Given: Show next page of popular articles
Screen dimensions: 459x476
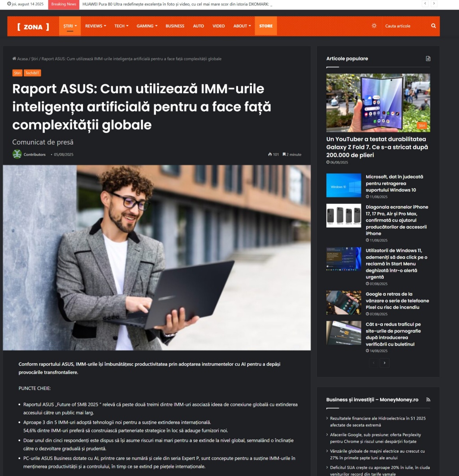Looking at the screenshot, I should [x=385, y=363].
